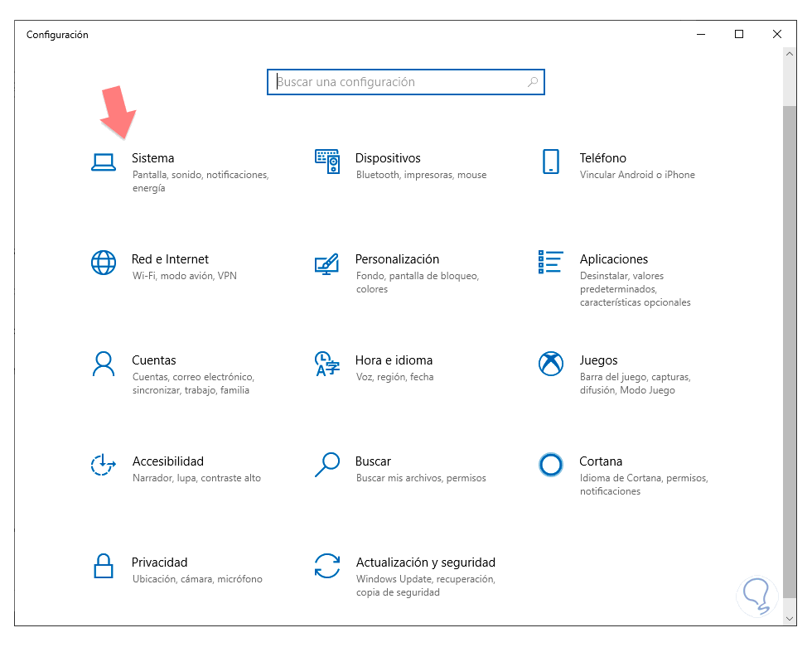
Task: Open the Juegos Xbox icon
Action: pos(551,364)
